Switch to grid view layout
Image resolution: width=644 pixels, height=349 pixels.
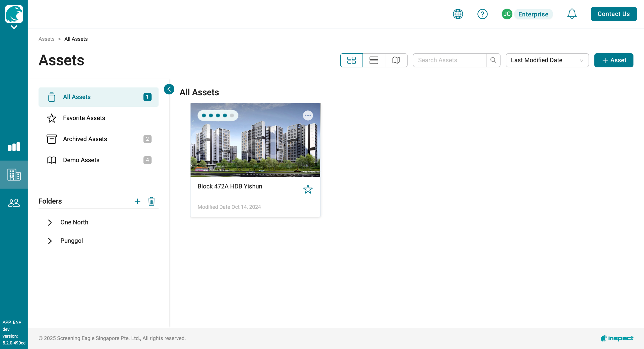click(351, 60)
